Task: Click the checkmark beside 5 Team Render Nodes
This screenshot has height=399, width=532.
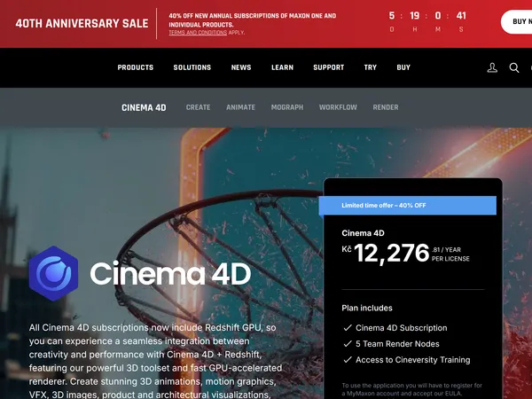Action: pyautogui.click(x=348, y=344)
